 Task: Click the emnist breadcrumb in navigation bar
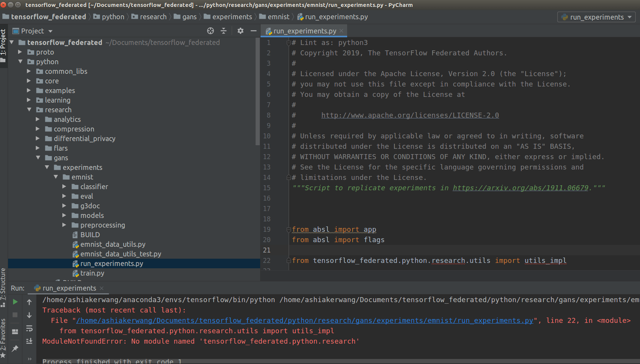(x=274, y=17)
